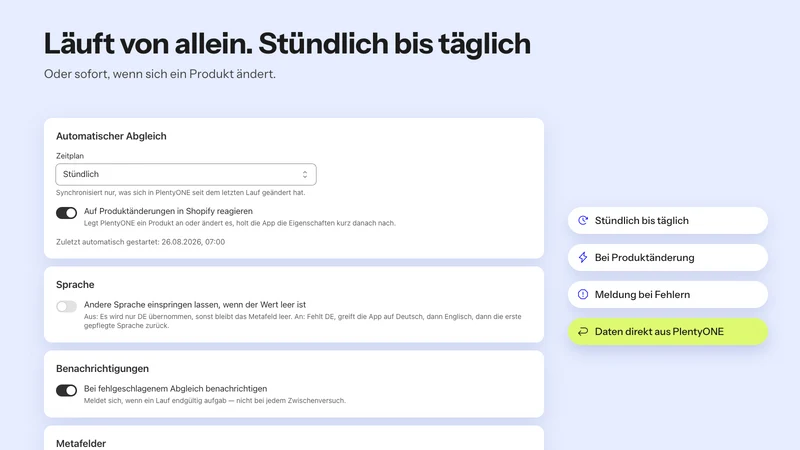Click the exclamation icon for Meldung bei Fehlern
This screenshot has height=450, width=800.
click(583, 294)
